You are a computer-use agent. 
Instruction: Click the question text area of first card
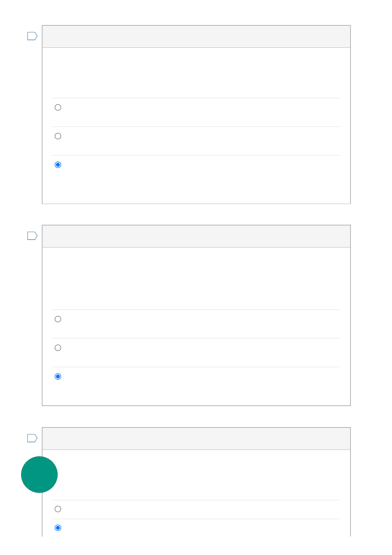(x=196, y=73)
